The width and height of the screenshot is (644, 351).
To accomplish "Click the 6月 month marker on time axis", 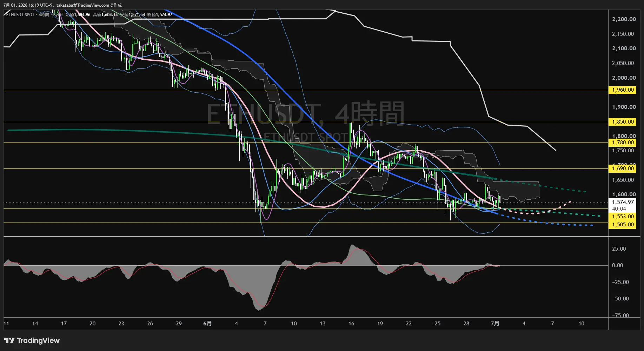I will tap(207, 324).
